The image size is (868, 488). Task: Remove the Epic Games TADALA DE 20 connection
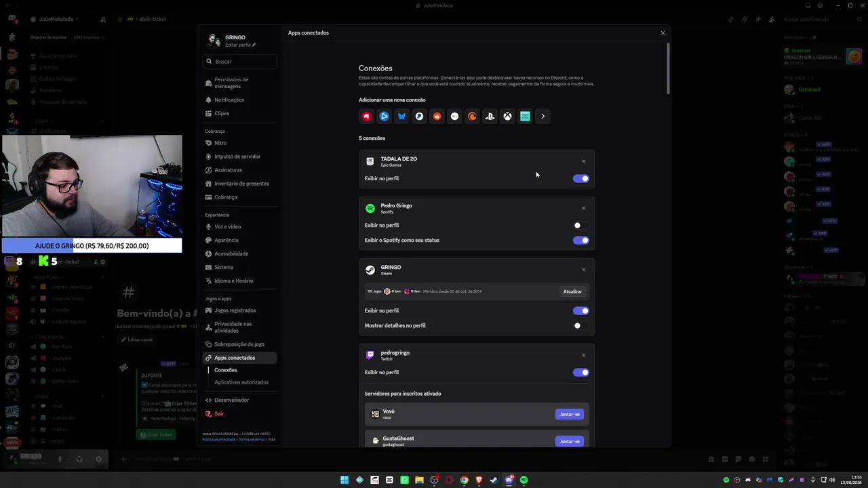pyautogui.click(x=584, y=161)
